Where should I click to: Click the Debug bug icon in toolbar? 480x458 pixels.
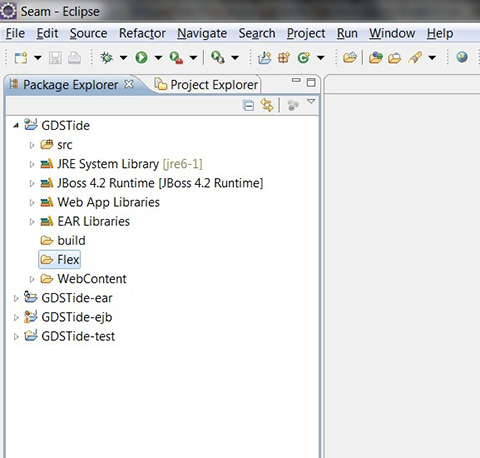point(107,58)
